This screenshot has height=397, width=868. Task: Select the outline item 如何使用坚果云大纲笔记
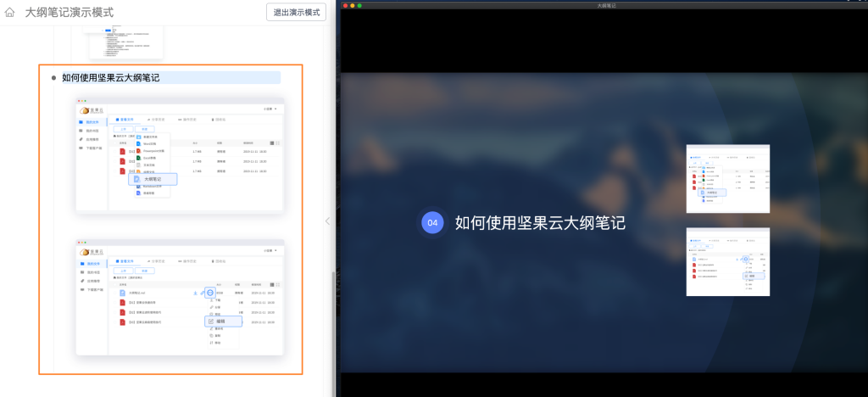pos(170,77)
